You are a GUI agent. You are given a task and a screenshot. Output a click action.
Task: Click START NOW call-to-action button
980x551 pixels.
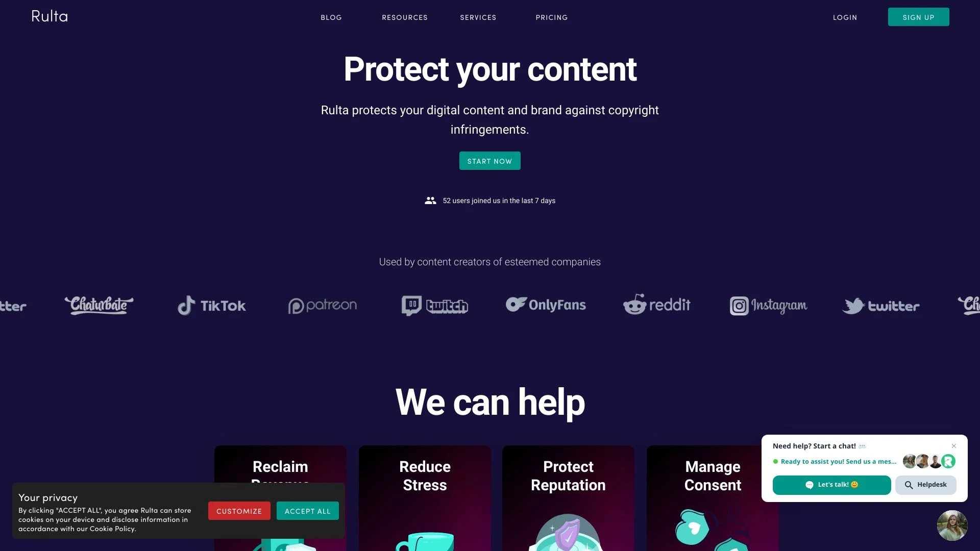(x=490, y=161)
